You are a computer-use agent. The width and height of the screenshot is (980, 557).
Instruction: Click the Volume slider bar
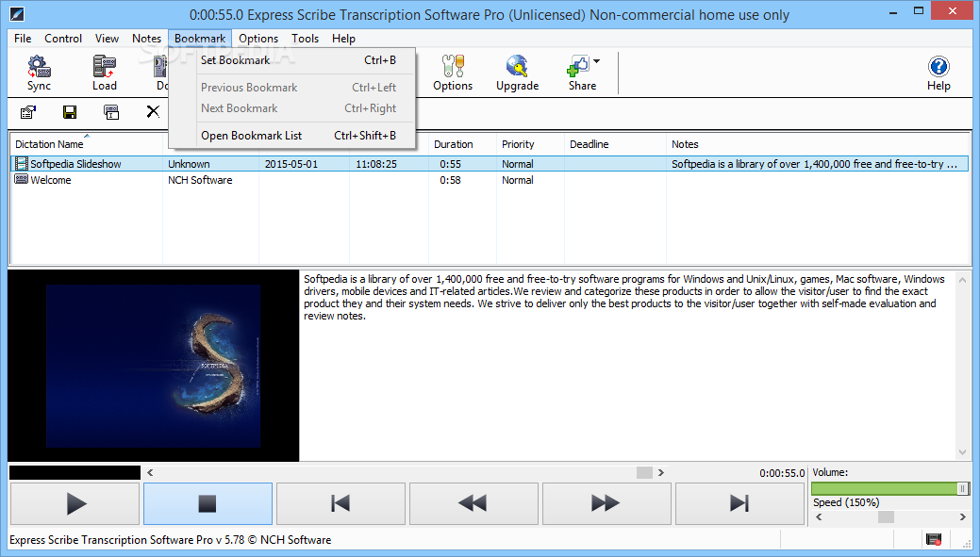coord(889,488)
